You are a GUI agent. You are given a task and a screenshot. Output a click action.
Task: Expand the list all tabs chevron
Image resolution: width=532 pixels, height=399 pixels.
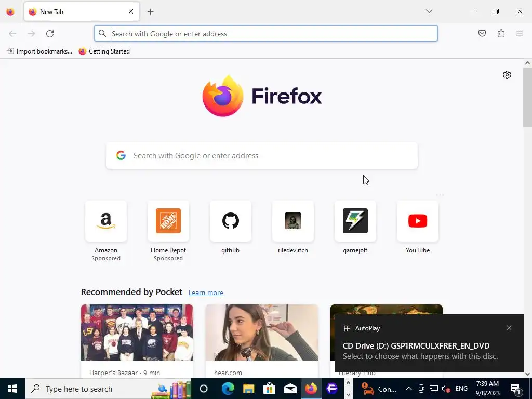coord(429,11)
